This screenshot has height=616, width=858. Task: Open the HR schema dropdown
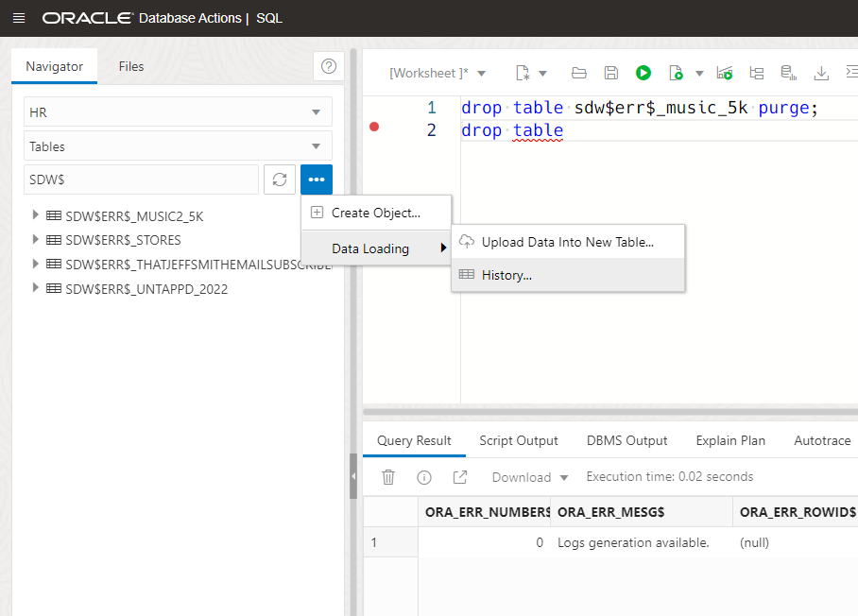coord(178,112)
